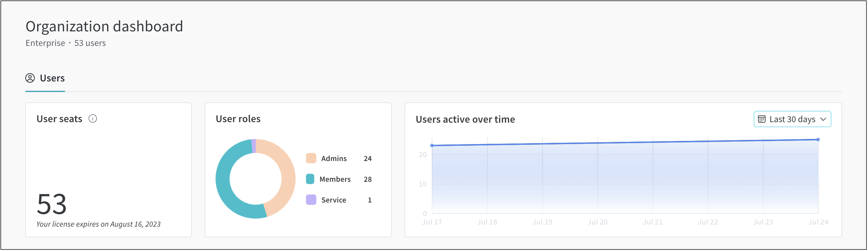The height and width of the screenshot is (251, 868).
Task: Click the Organization dashboard heading
Action: coord(104,26)
